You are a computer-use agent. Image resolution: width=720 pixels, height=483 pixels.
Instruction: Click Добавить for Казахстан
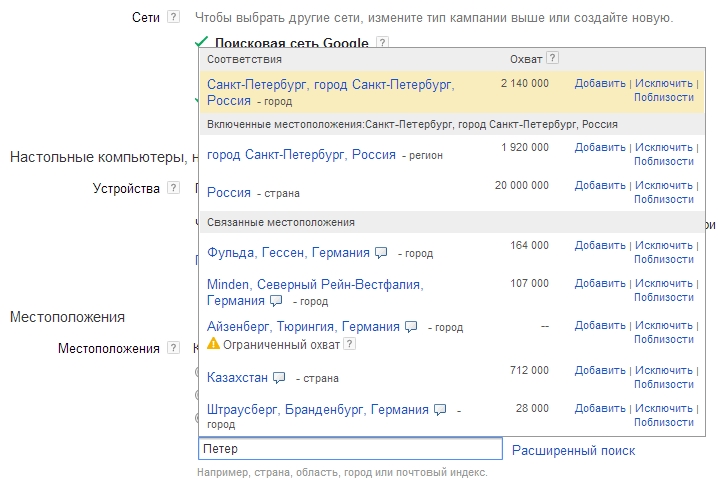(600, 370)
